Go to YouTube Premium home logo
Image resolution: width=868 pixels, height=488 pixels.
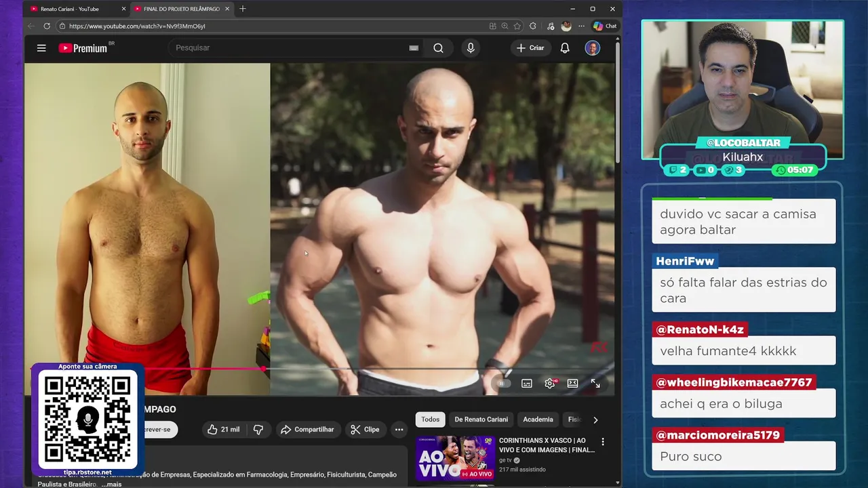(x=83, y=48)
